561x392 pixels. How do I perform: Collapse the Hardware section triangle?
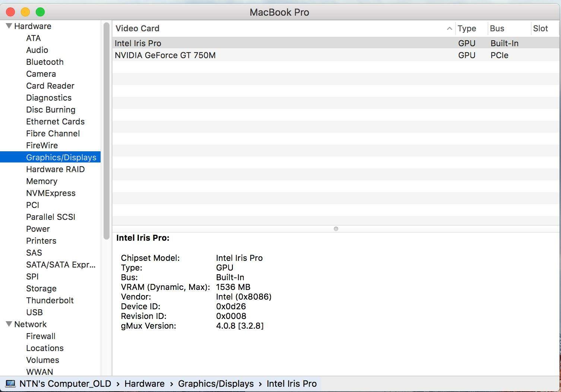(x=9, y=26)
